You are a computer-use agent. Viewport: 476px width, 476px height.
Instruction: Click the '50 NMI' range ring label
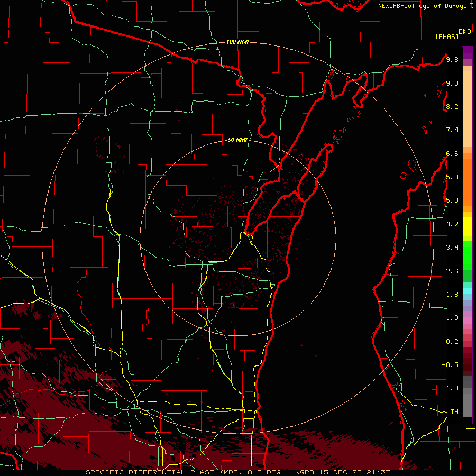[237, 140]
